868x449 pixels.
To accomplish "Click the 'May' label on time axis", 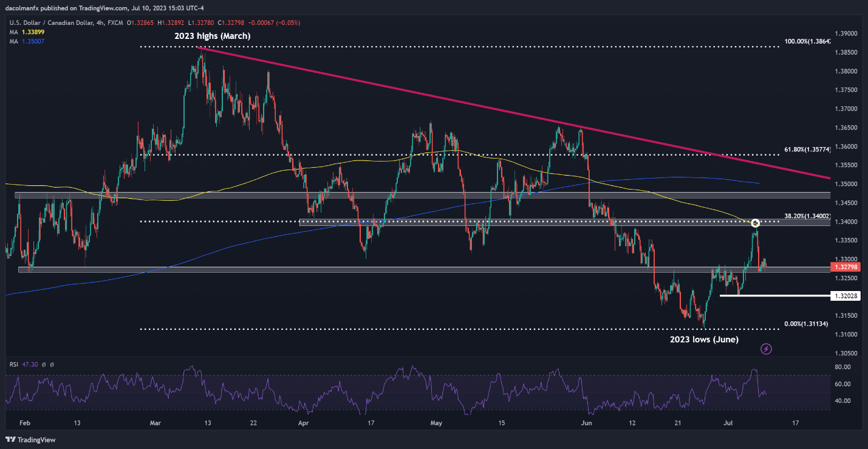I will [436, 422].
